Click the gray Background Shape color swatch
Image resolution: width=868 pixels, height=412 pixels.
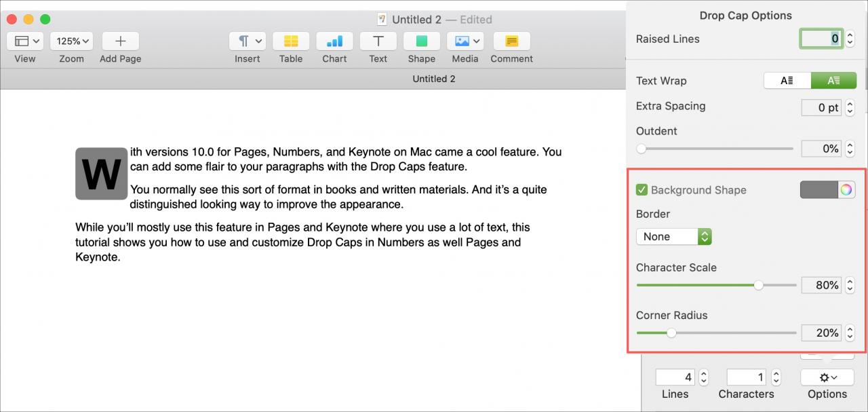click(819, 190)
